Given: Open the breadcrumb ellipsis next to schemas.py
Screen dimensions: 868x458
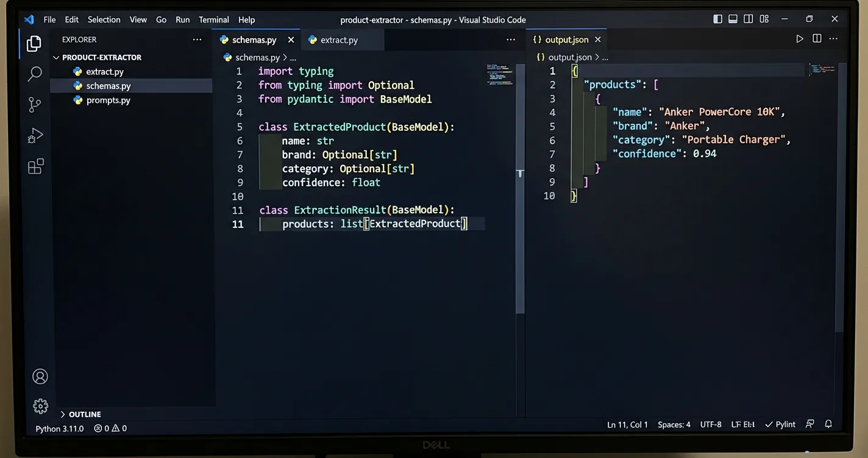Looking at the screenshot, I should (x=293, y=57).
